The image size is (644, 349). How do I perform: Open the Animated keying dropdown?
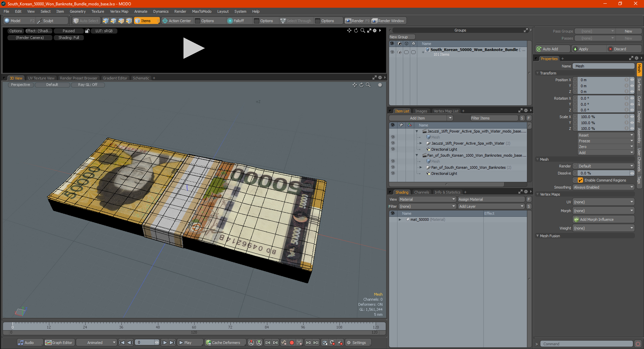pos(96,343)
